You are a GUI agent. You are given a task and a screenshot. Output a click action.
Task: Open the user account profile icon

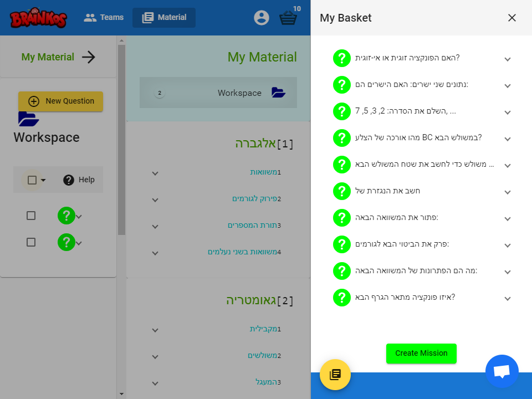point(261,18)
